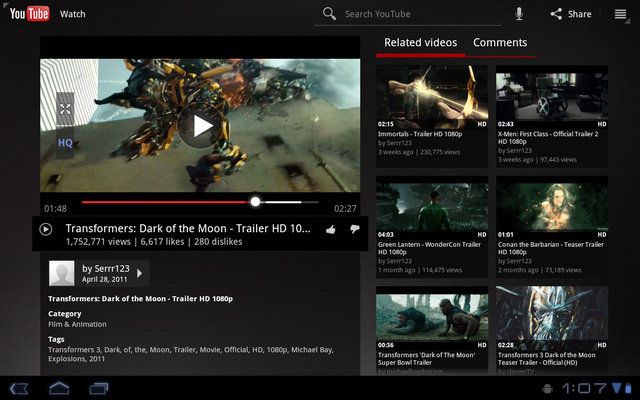Click '3 weeks ago | 230,775 views' text

pos(419,152)
